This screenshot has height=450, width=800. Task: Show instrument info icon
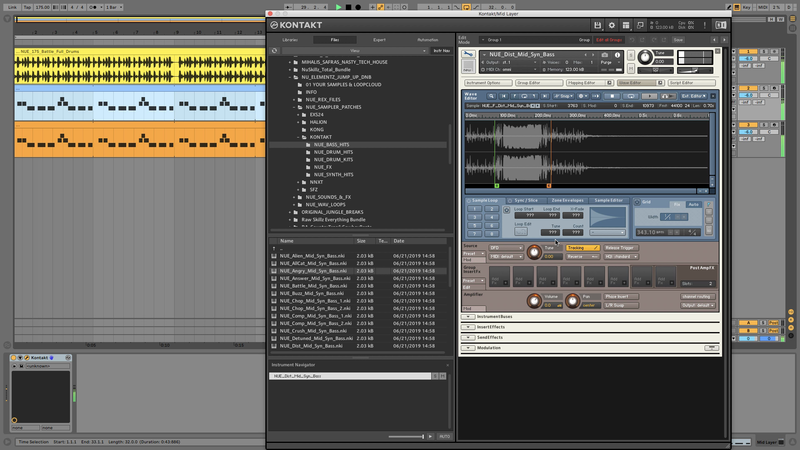617,55
